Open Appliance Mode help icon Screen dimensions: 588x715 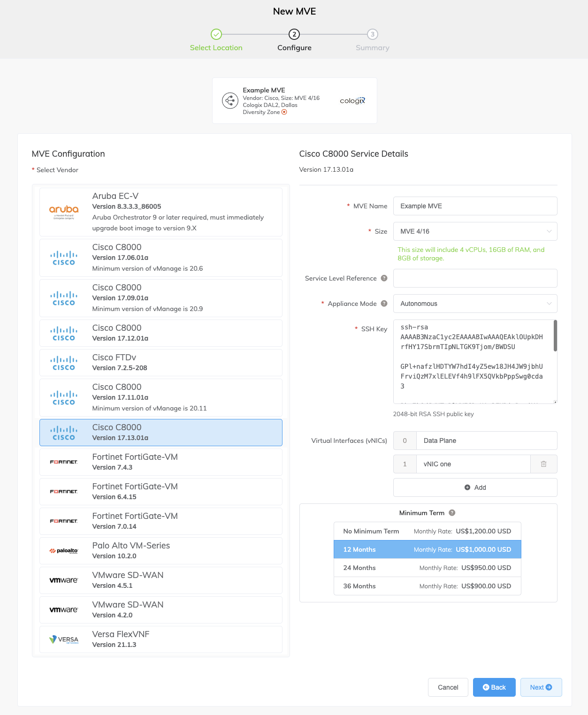pos(384,304)
